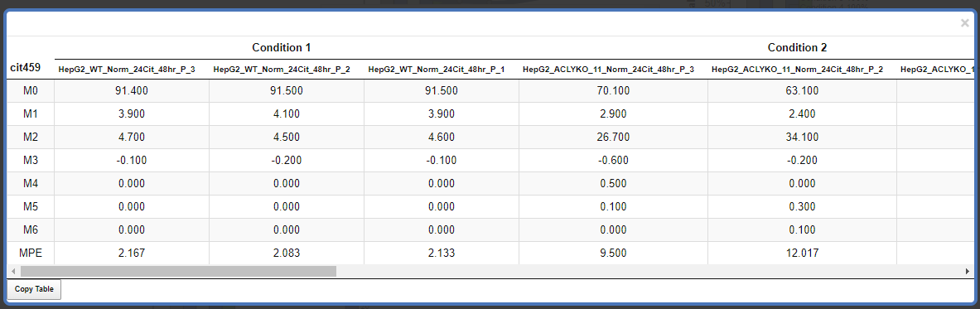Select the M6 value 0.100
This screenshot has width=980, height=309.
802,229
